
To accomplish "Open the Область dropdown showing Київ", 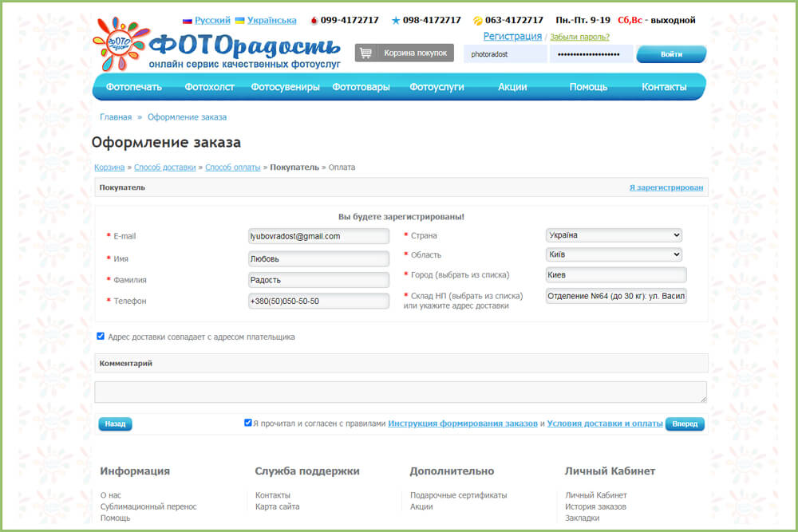I will tap(613, 254).
